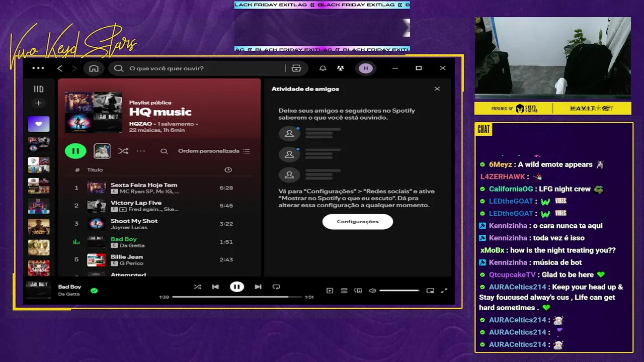Open the Spotify Home page
Image resolution: width=644 pixels, height=362 pixels.
[94, 68]
